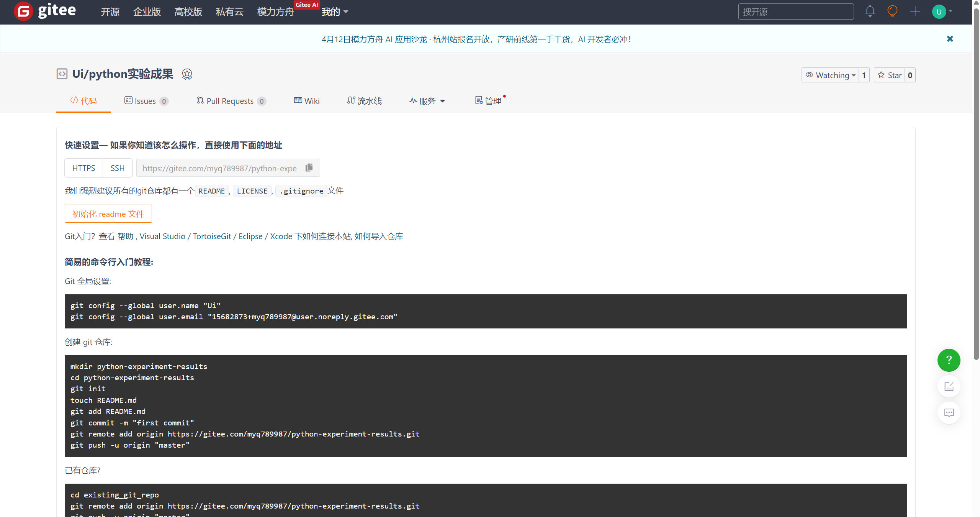Click the plus icon to create new
Screen dimensions: 980x517
(x=915, y=11)
